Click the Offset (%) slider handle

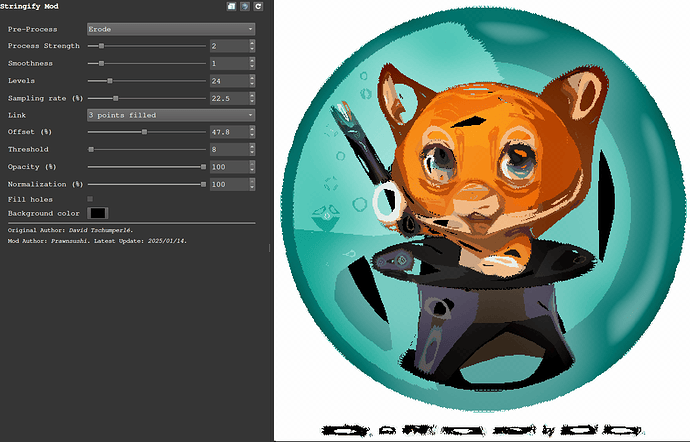pos(145,132)
